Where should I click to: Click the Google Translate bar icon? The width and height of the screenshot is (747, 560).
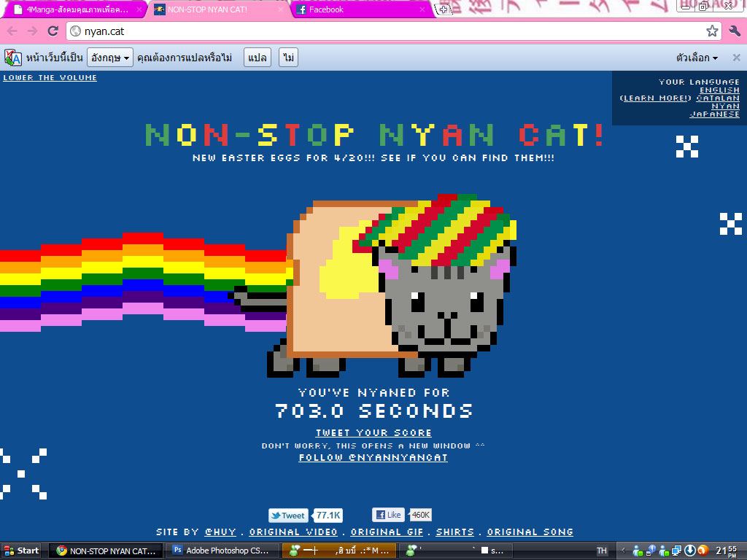point(13,58)
